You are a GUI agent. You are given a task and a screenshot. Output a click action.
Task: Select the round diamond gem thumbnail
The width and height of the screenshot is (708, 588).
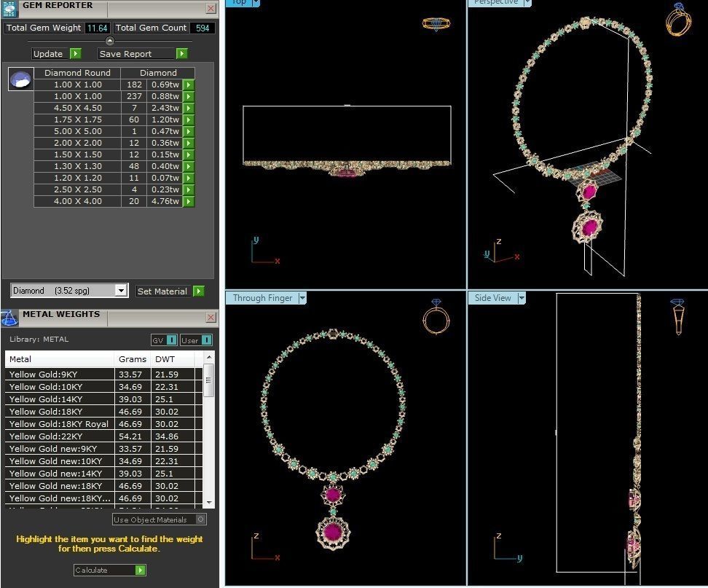[21, 79]
